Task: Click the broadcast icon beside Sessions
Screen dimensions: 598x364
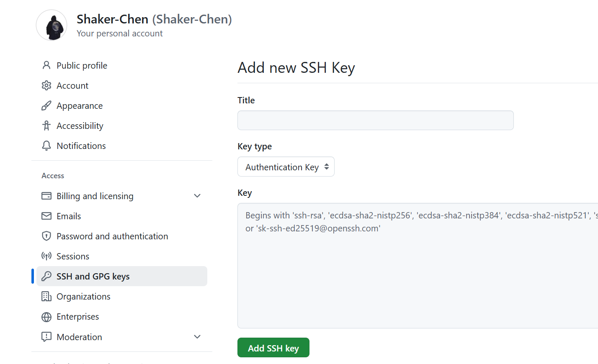Action: [x=46, y=256]
